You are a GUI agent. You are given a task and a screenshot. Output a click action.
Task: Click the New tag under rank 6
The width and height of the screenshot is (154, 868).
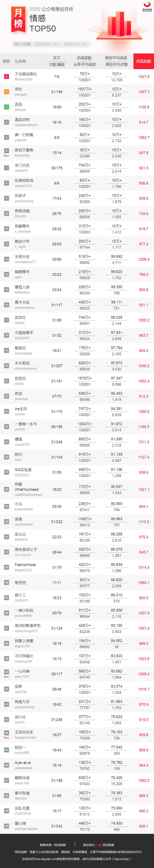6,156
